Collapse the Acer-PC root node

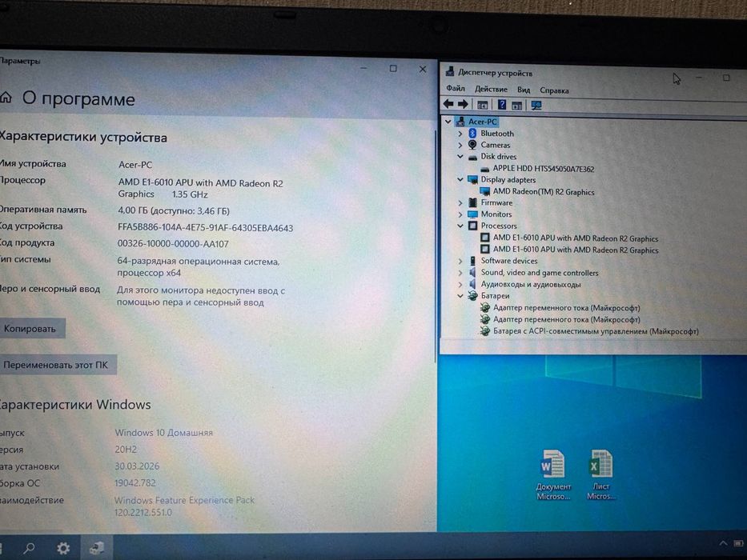[x=448, y=122]
